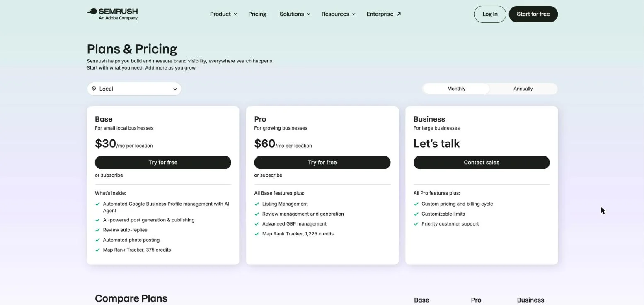
Task: Click subscribe link under Base plan
Action: tap(112, 175)
